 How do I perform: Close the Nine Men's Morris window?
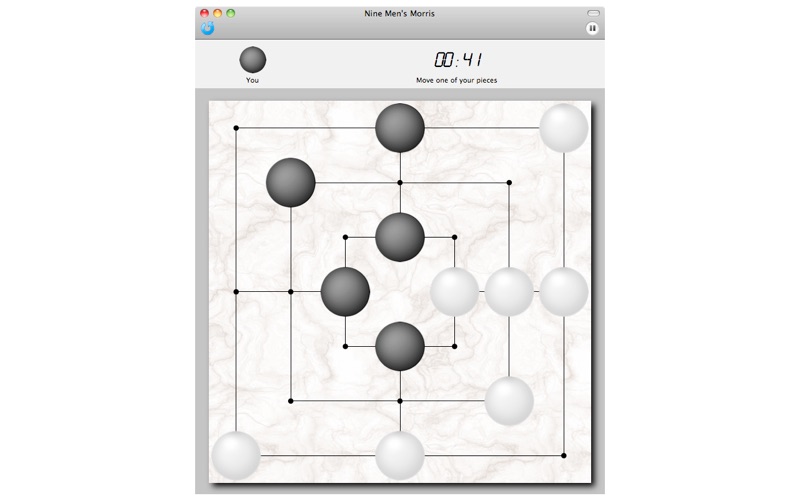205,13
